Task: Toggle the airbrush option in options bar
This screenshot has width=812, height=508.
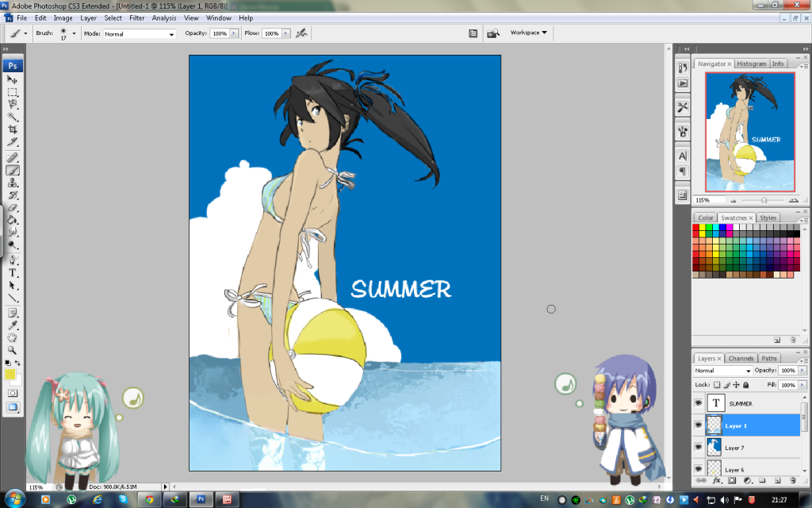Action: (301, 33)
